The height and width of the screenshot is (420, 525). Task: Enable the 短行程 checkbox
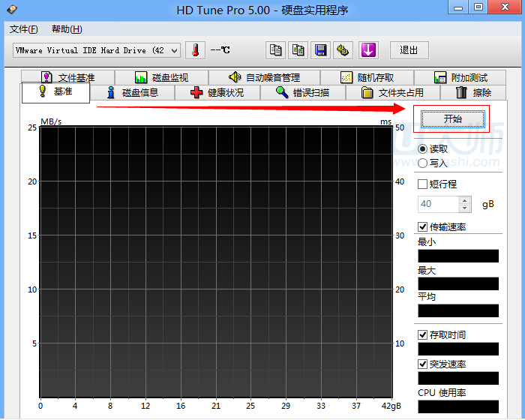pyautogui.click(x=423, y=184)
